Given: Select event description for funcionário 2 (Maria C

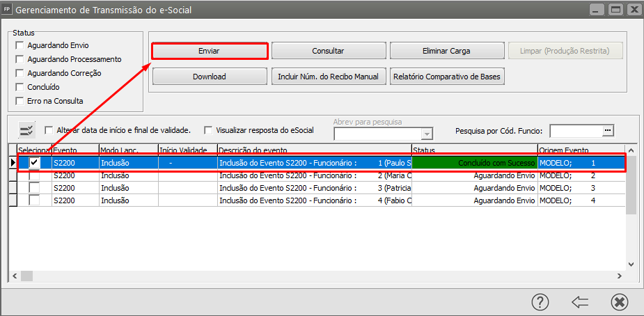Looking at the screenshot, I should (315, 175).
